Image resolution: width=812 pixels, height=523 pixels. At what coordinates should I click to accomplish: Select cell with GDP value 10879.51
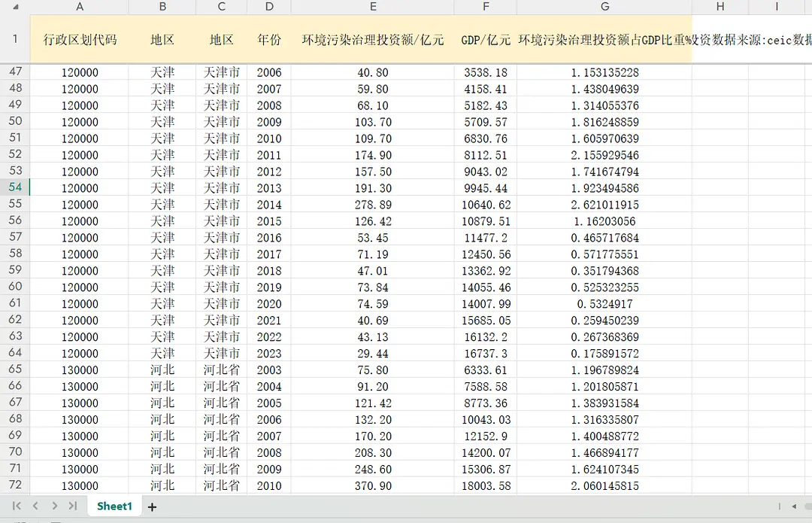486,220
